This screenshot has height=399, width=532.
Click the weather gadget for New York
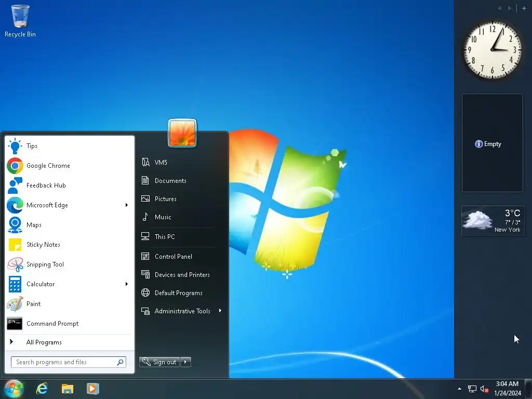tap(493, 220)
